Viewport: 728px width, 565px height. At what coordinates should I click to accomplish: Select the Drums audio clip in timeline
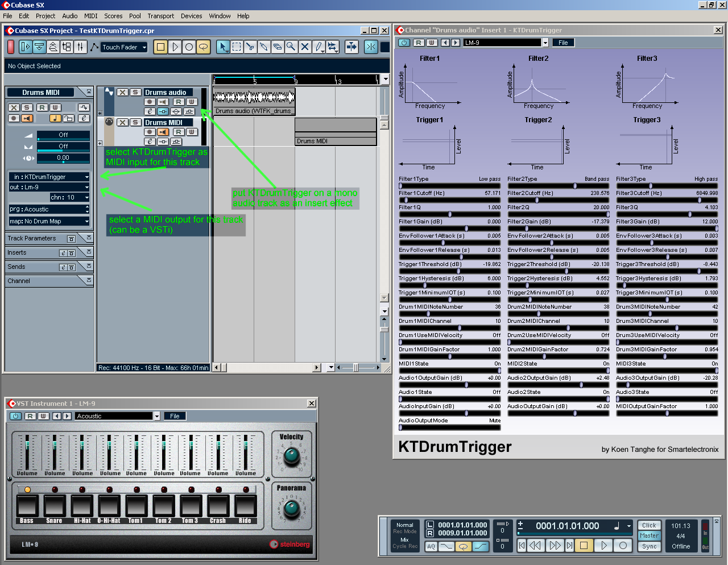point(254,101)
